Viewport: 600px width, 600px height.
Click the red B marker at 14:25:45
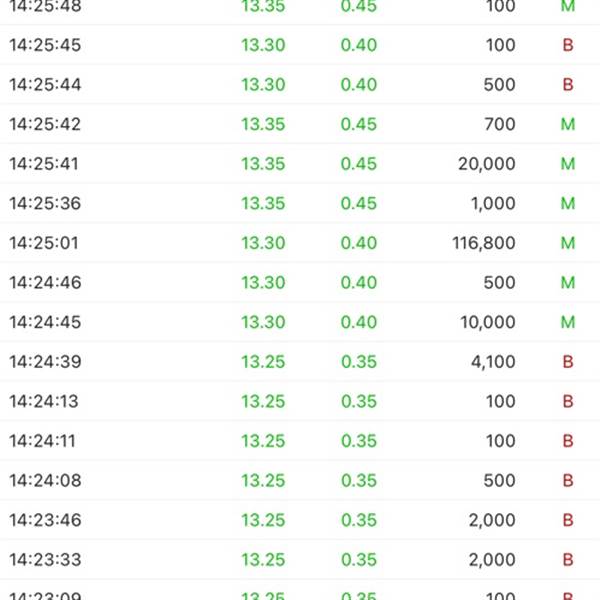[x=568, y=45]
